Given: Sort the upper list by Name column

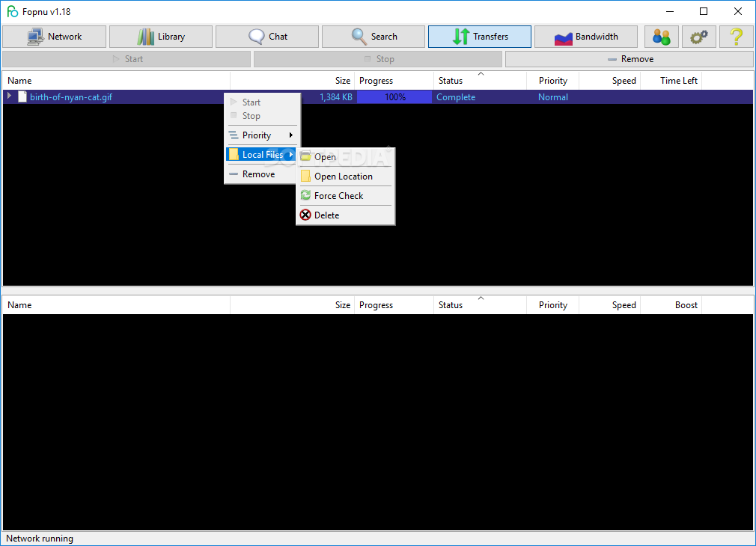Looking at the screenshot, I should click(116, 81).
